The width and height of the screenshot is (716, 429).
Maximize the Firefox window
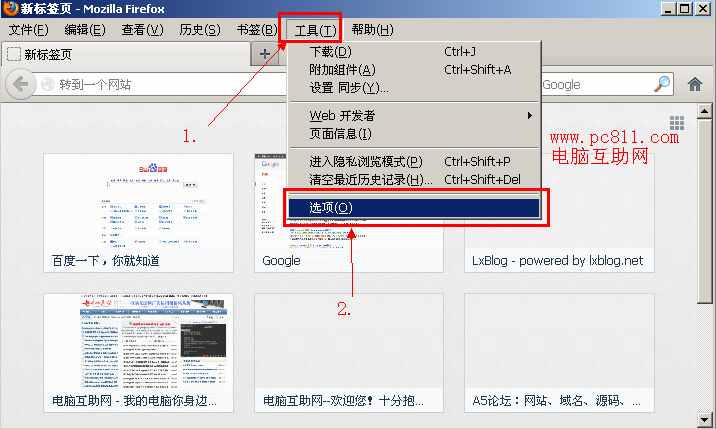tap(684, 9)
